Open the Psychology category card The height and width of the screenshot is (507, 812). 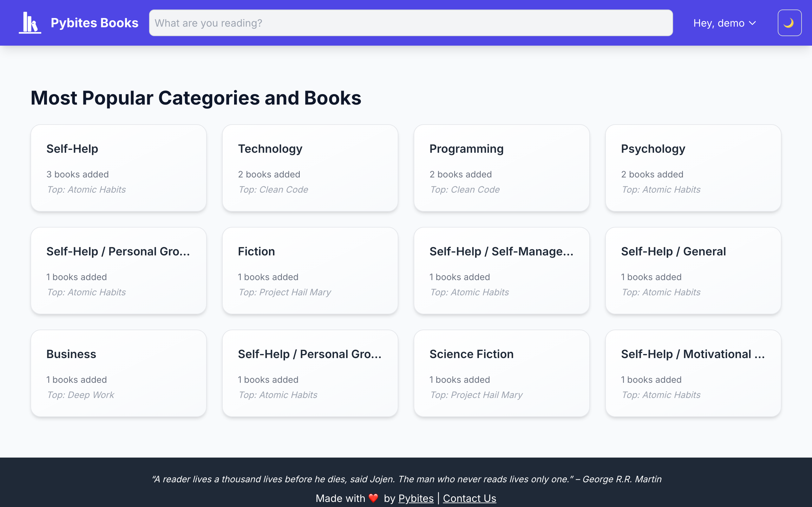coord(693,168)
